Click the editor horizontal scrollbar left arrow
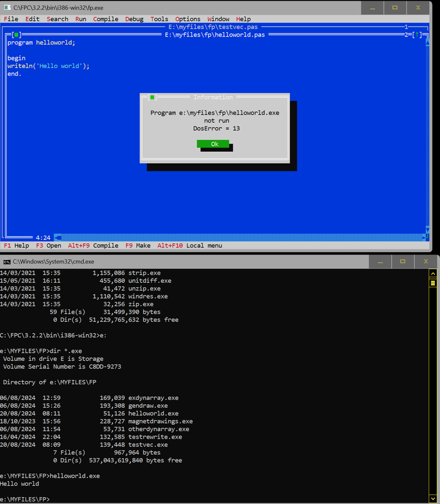This screenshot has width=440, height=504. [58, 238]
